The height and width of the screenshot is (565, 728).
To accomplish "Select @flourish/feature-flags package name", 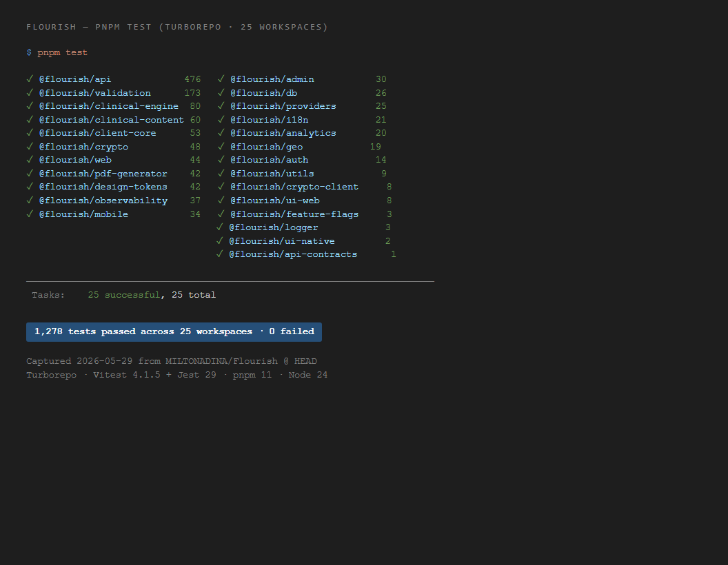I will click(294, 214).
